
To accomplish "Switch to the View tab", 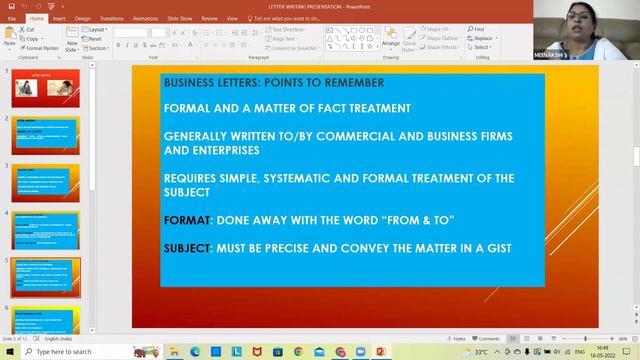I will (x=232, y=19).
